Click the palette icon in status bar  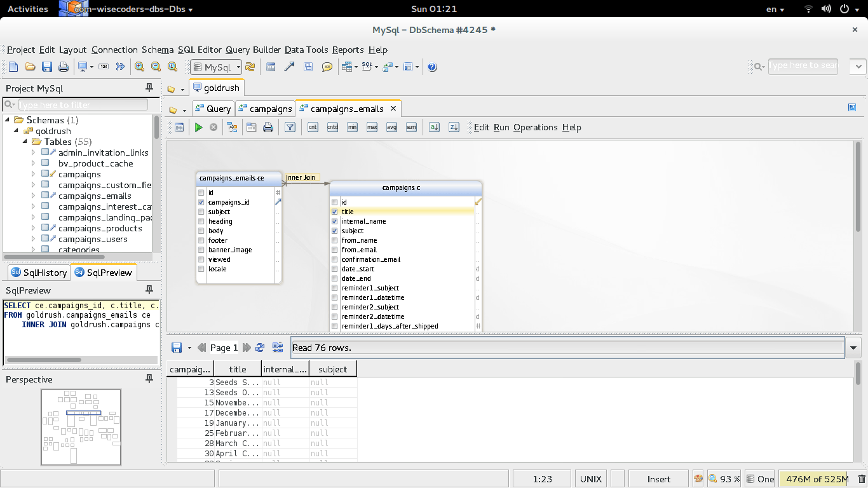[x=698, y=479]
